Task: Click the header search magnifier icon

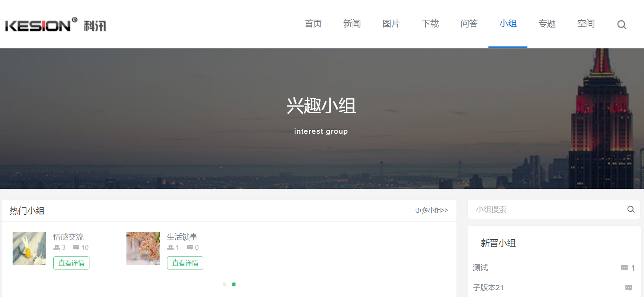Action: coord(622,25)
